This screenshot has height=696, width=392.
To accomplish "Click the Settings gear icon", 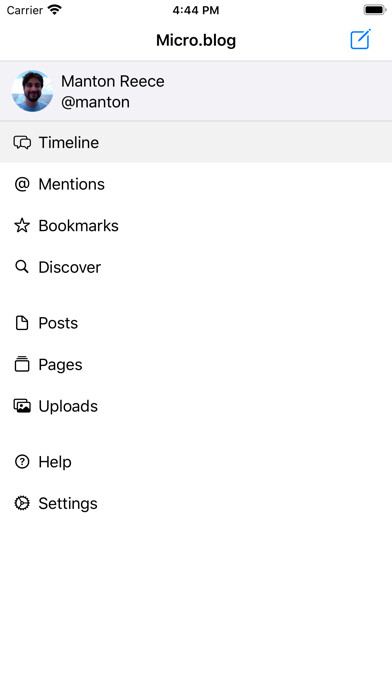I will (22, 503).
